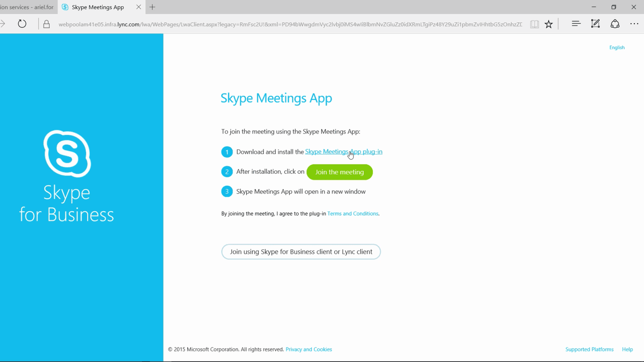Click the Share icon in toolbar
The width and height of the screenshot is (644, 362).
point(615,24)
